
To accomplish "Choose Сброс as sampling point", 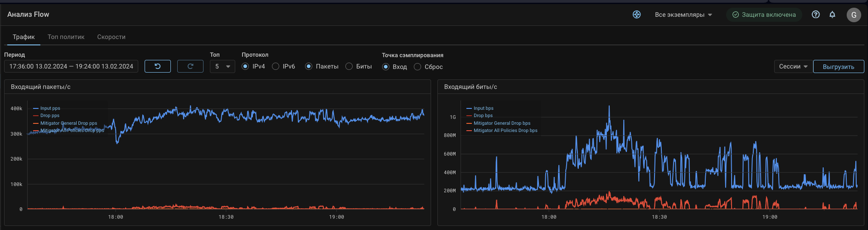I will tap(417, 67).
